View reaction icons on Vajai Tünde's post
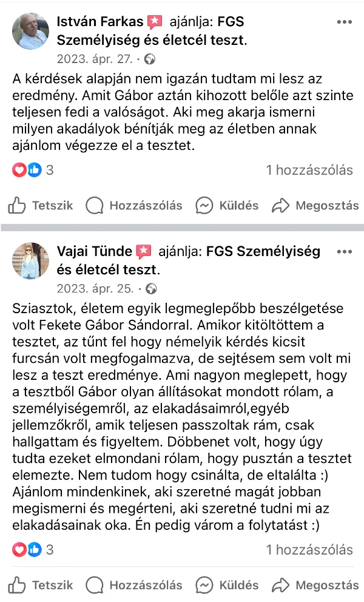Image resolution: width=364 pixels, height=602 pixels. pyautogui.click(x=27, y=550)
